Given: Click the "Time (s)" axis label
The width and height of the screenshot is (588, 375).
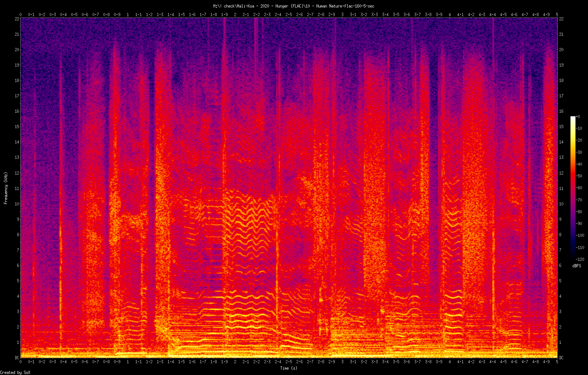Looking at the screenshot, I should [x=289, y=368].
